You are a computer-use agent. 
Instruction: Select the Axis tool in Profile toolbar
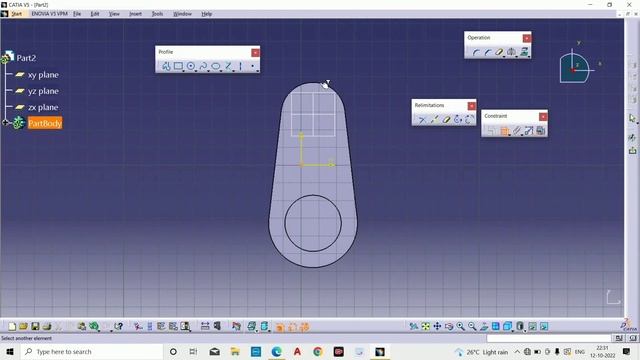[240, 66]
